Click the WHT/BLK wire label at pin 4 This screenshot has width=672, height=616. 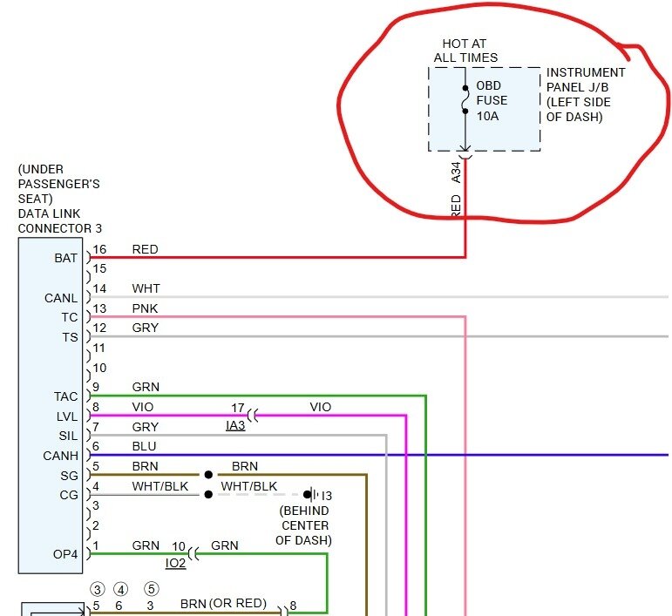(x=160, y=486)
